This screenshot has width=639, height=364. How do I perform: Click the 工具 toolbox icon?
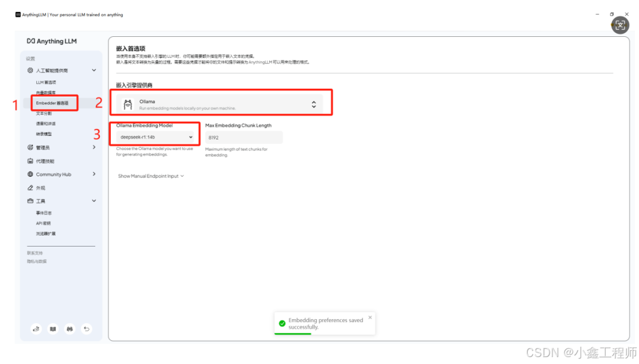30,201
